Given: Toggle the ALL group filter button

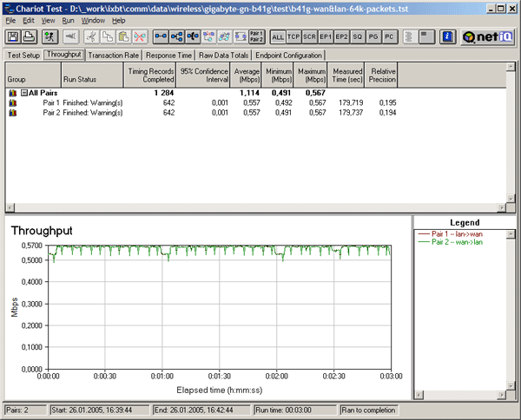Looking at the screenshot, I should pyautogui.click(x=278, y=36).
